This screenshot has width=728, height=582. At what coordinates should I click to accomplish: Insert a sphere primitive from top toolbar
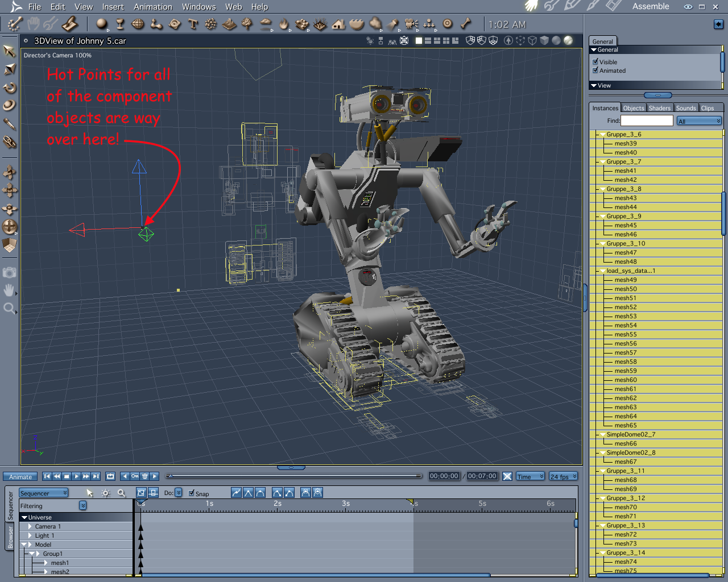pyautogui.click(x=102, y=24)
